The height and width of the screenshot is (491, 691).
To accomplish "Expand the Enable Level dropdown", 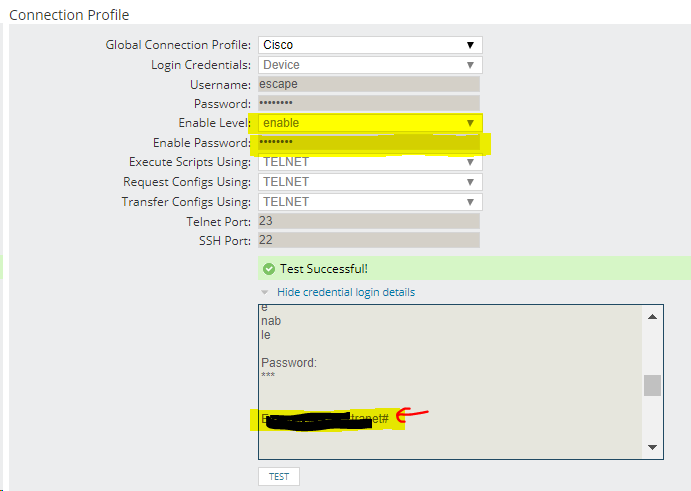I will click(x=370, y=123).
